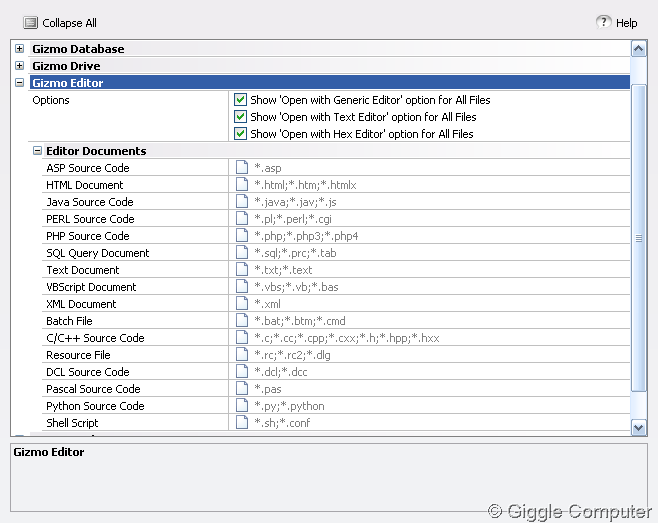
Task: Collapse the Gizmo Editor section
Action: (19, 82)
